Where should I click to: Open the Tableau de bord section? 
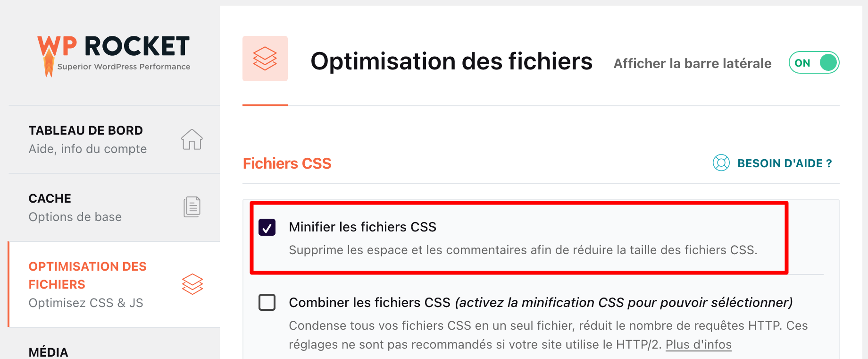(86, 130)
